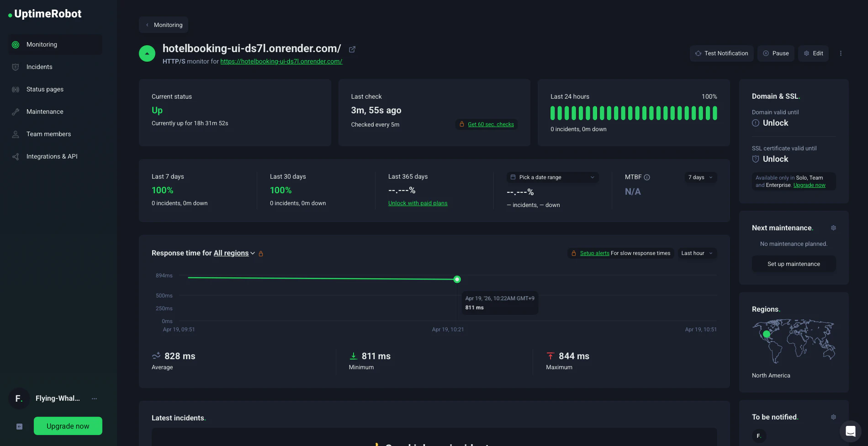This screenshot has height=446, width=868.
Task: Click the Domain valid clock icon
Action: pyautogui.click(x=756, y=123)
